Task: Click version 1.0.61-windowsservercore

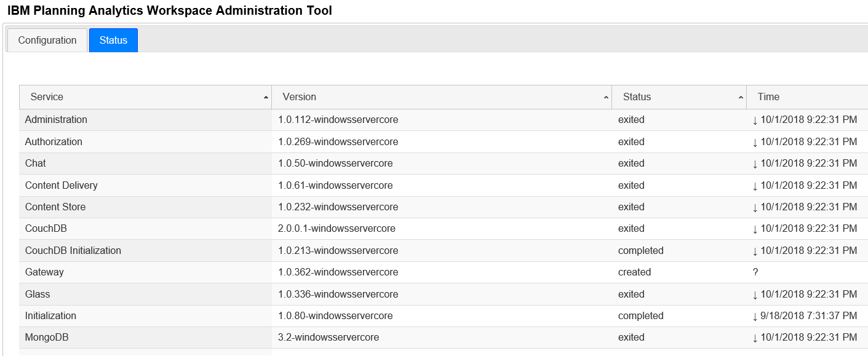Action: pos(335,186)
